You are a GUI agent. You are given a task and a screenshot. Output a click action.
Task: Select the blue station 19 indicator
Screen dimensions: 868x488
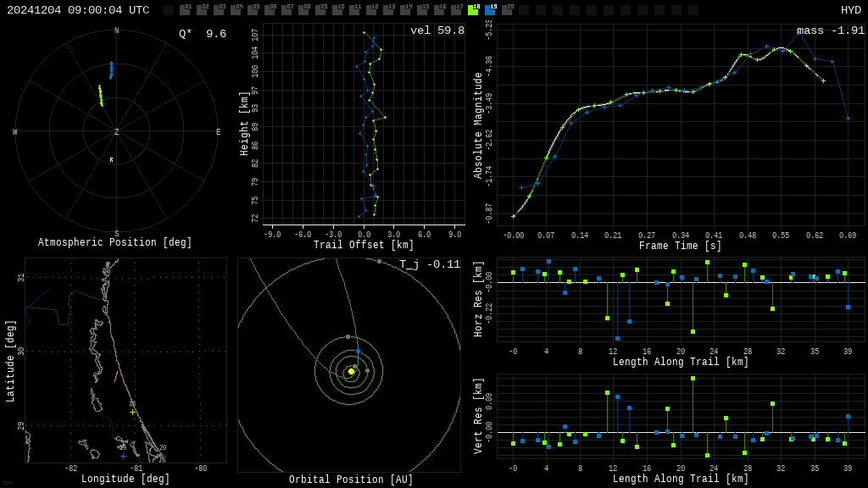[491, 9]
